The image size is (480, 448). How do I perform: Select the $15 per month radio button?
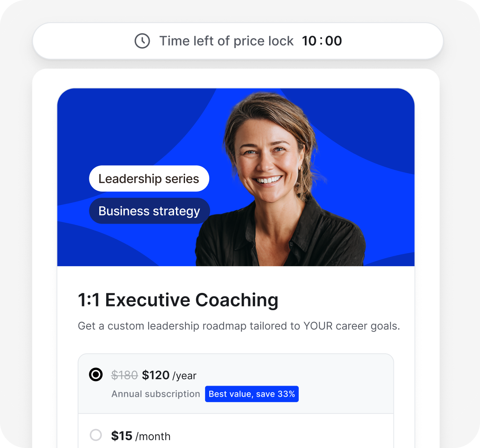96,435
